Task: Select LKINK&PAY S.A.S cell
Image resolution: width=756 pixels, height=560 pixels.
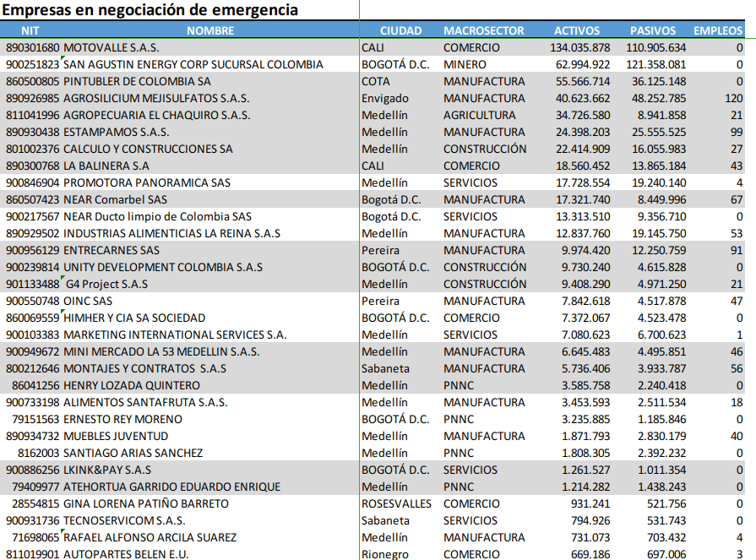Action: point(107,470)
